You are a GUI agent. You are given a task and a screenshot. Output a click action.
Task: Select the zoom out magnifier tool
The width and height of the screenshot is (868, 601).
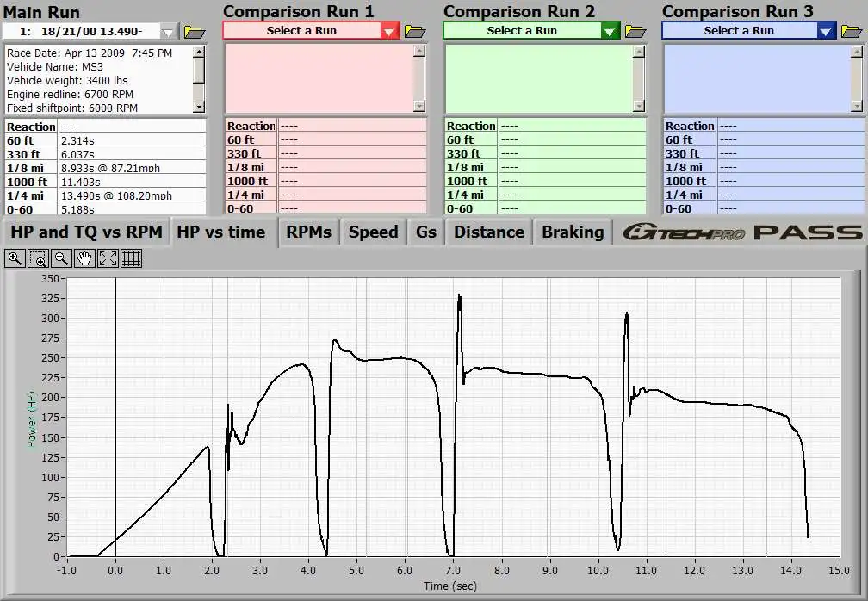[x=61, y=258]
